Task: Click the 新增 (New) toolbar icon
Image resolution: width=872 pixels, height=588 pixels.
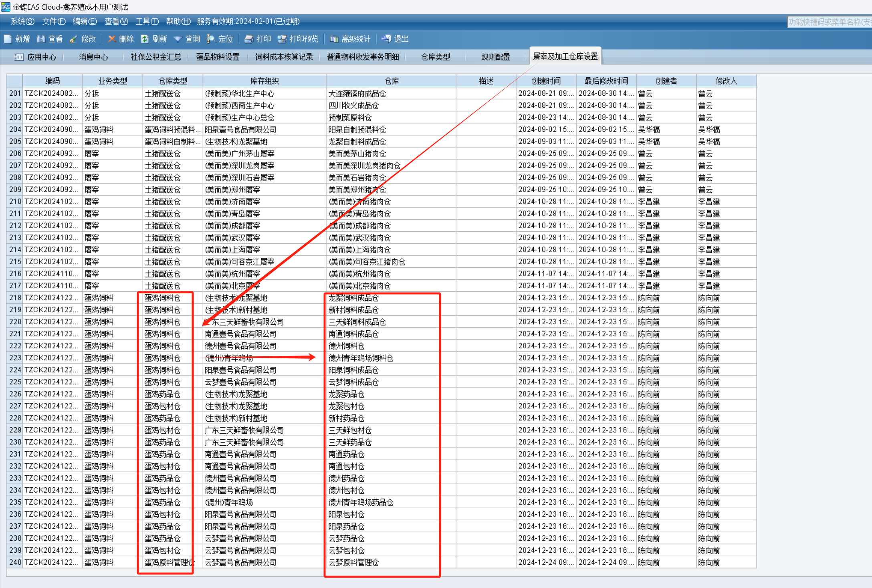Action: pos(8,39)
